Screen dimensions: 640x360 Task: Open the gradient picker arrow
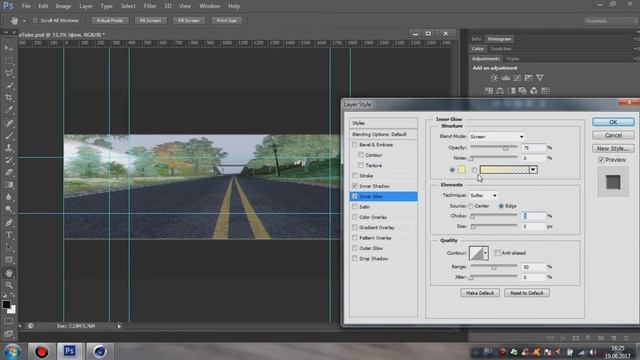pos(533,169)
